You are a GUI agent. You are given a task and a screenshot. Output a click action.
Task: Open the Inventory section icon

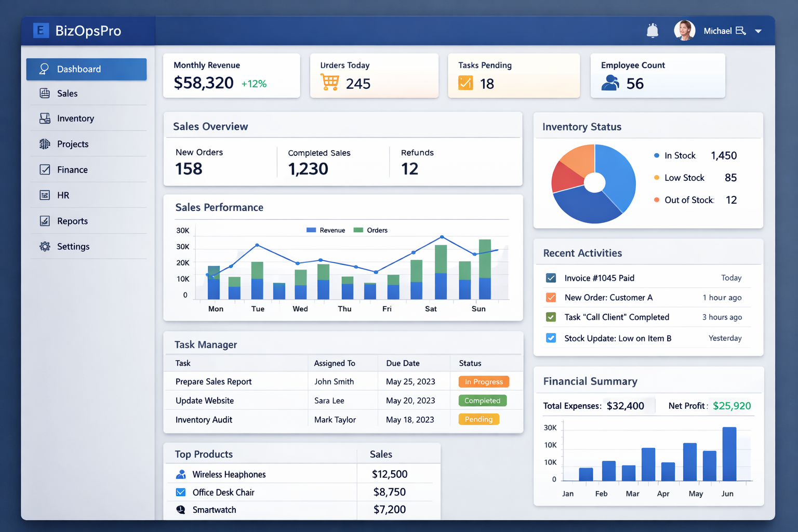44,118
